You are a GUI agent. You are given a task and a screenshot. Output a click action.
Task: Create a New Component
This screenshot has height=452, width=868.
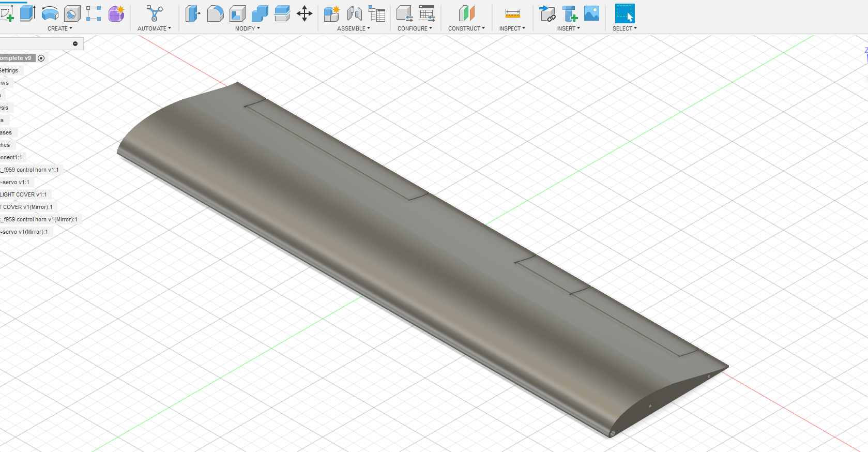pyautogui.click(x=332, y=13)
